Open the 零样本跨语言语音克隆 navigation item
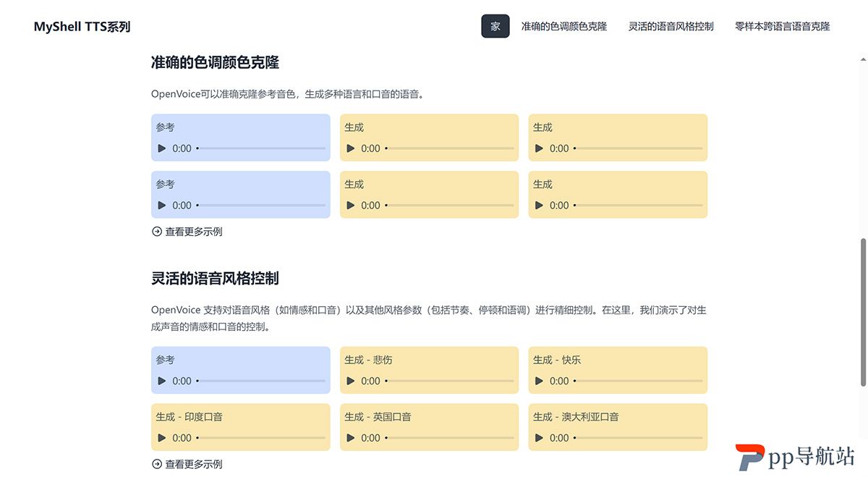868x477 pixels. tap(783, 26)
